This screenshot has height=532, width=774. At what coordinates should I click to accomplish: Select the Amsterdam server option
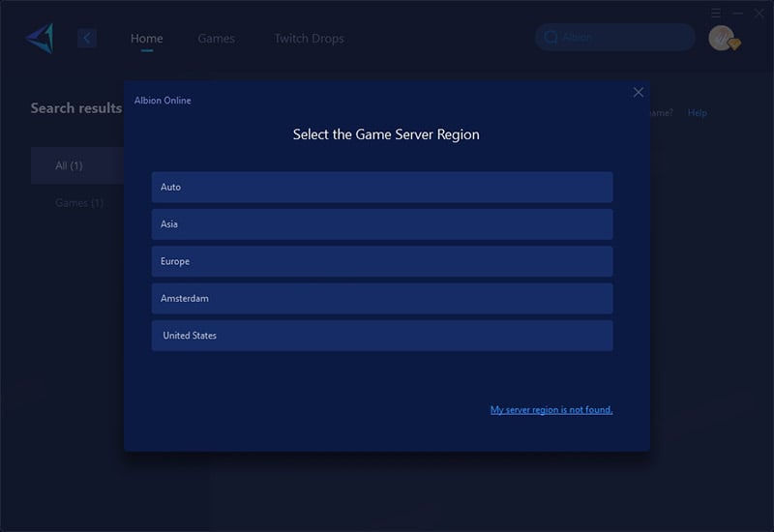tap(382, 298)
